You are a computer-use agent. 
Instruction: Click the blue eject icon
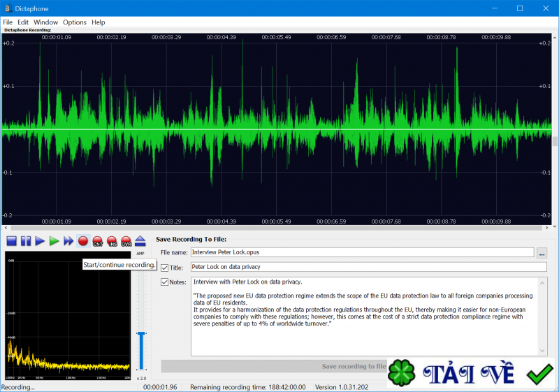[x=140, y=241]
